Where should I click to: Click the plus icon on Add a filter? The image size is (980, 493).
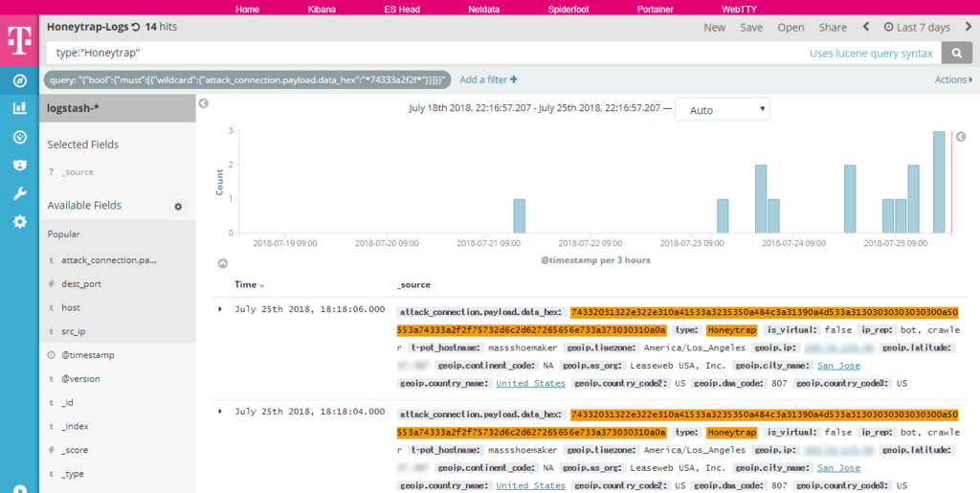[514, 79]
